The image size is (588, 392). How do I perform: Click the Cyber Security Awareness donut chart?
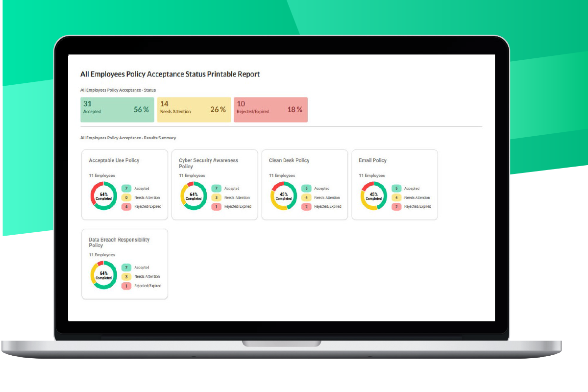tap(194, 196)
